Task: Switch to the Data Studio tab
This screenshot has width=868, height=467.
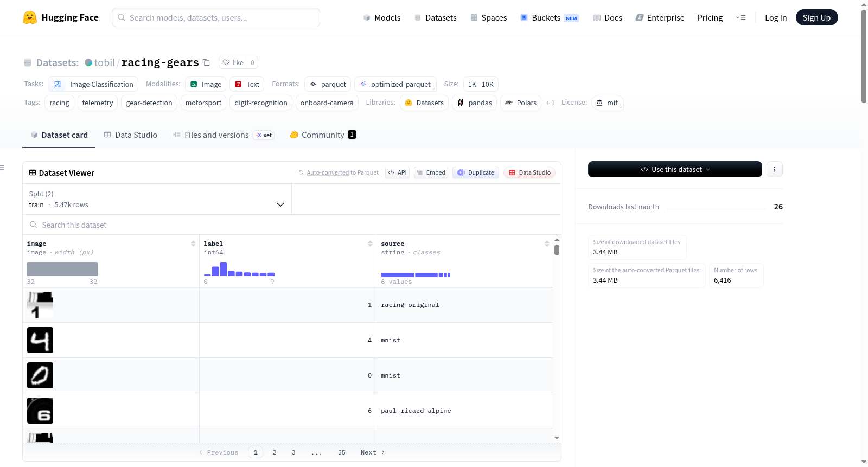Action: 131,135
